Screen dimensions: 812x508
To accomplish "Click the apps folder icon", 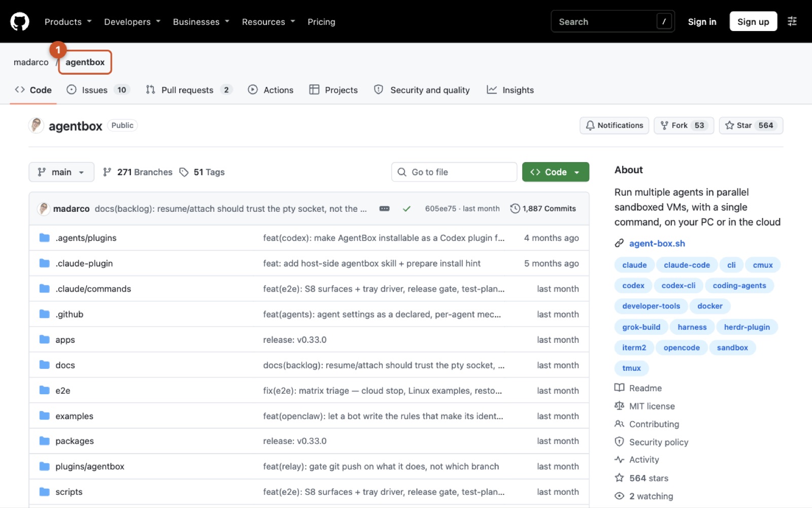I will [45, 339].
